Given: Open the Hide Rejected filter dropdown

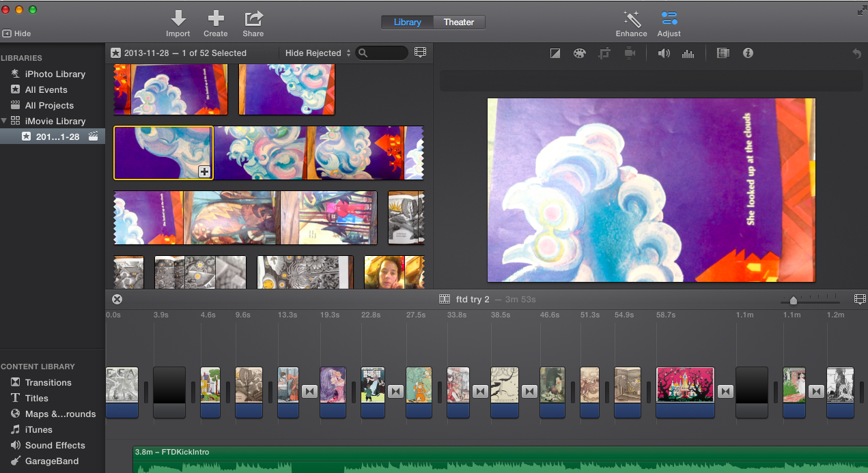Looking at the screenshot, I should point(318,53).
